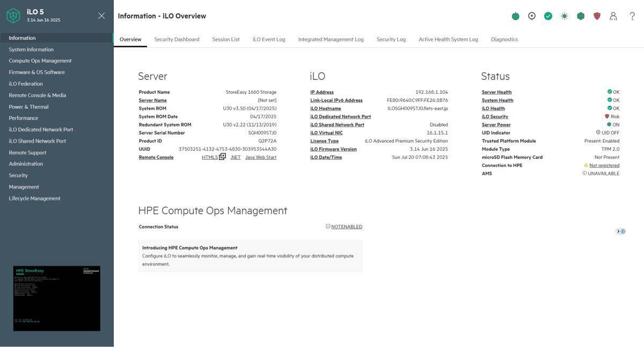Click the green health checkmark icon in header
Viewport: 644px width, 347px height.
click(548, 16)
